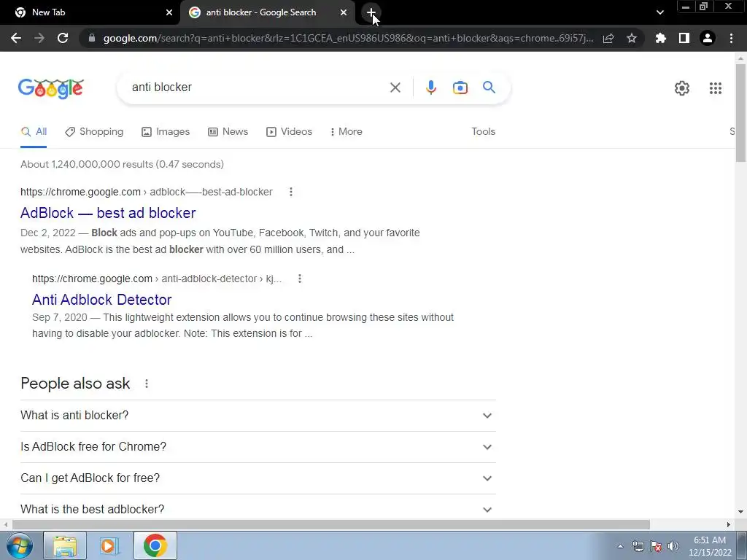This screenshot has height=560, width=747.
Task: Select anti blocker Google Search tab
Action: pyautogui.click(x=268, y=12)
